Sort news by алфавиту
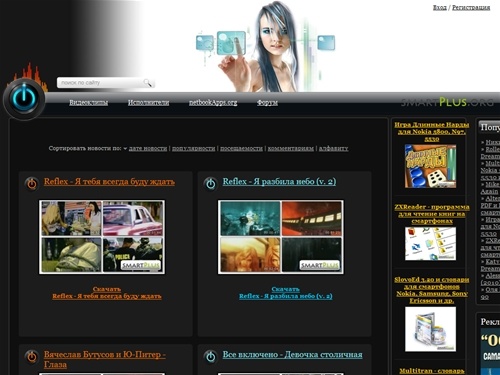 click(x=333, y=148)
